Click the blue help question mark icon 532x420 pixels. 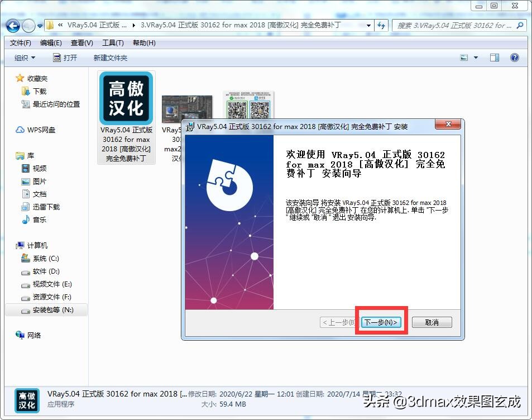pyautogui.click(x=514, y=58)
